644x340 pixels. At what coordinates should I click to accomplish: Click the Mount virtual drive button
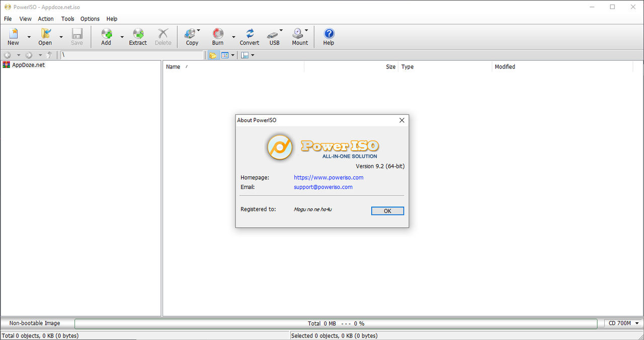(x=300, y=36)
